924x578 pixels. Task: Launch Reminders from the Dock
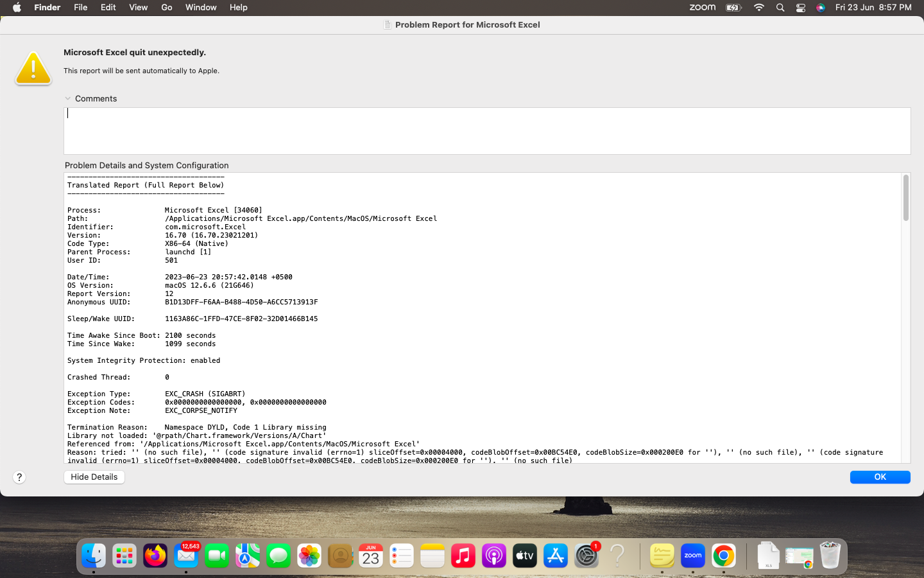[x=402, y=556]
